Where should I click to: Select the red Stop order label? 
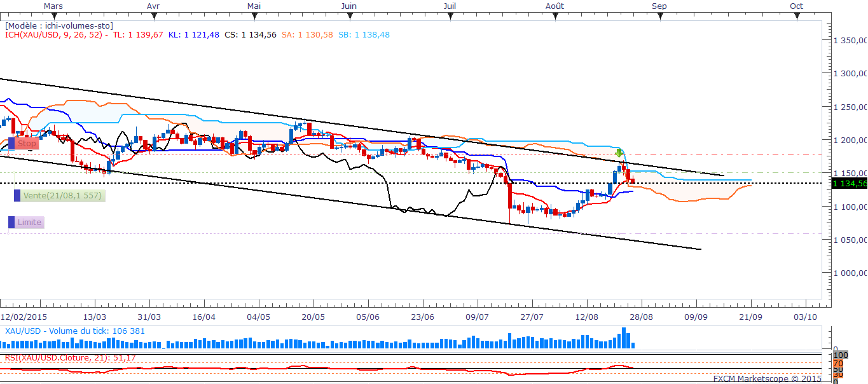pyautogui.click(x=24, y=144)
